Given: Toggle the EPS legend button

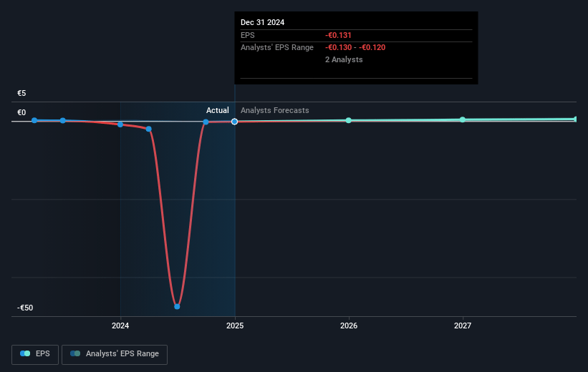Looking at the screenshot, I should pos(35,354).
